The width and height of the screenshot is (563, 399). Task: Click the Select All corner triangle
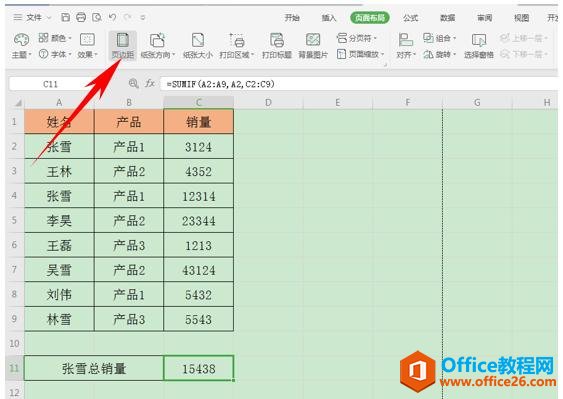(17, 103)
